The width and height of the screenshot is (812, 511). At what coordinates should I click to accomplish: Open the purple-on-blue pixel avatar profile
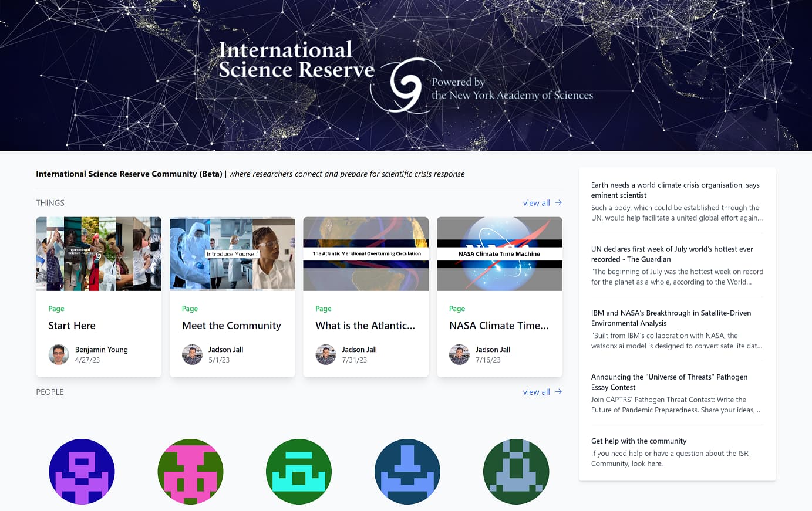click(x=82, y=472)
